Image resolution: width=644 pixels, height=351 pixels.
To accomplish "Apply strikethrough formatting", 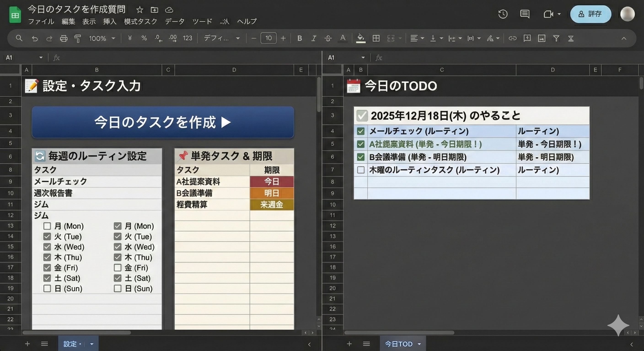I will (x=328, y=38).
